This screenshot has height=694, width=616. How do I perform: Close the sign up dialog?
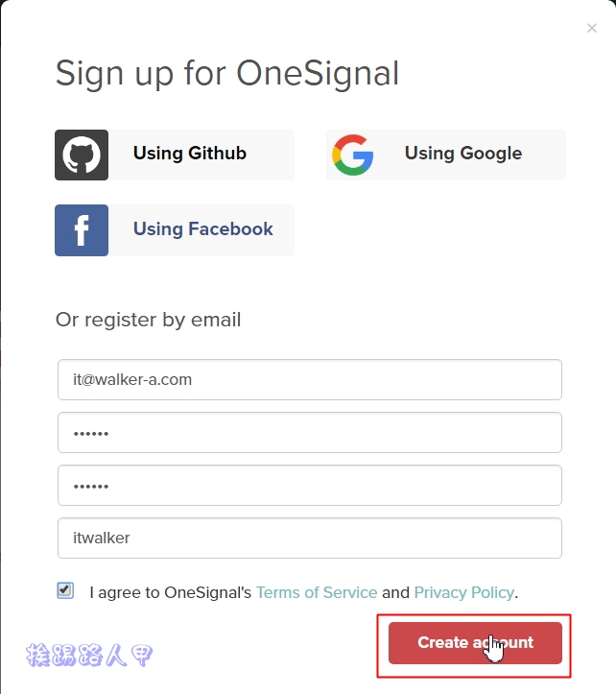coord(592,29)
